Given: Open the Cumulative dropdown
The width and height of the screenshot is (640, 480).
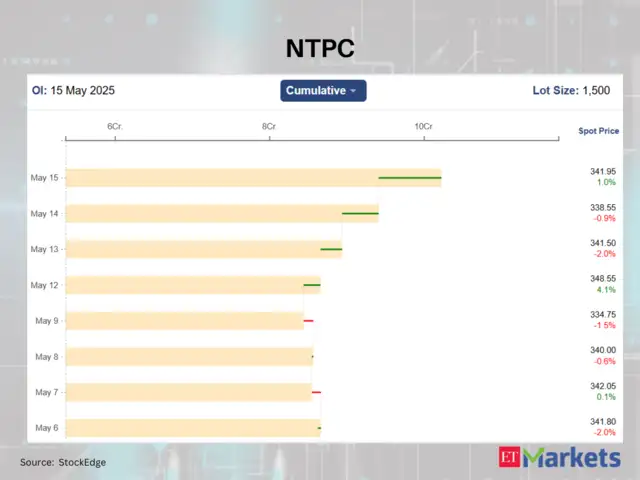Looking at the screenshot, I should [323, 91].
